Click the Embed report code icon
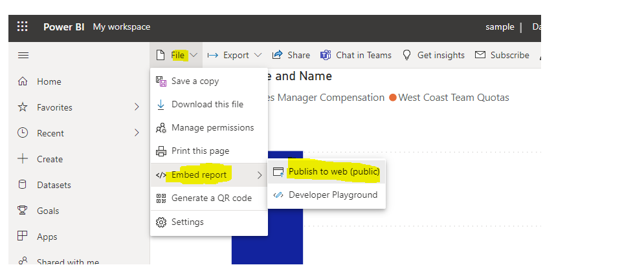This screenshot has height=276, width=644. 161,175
